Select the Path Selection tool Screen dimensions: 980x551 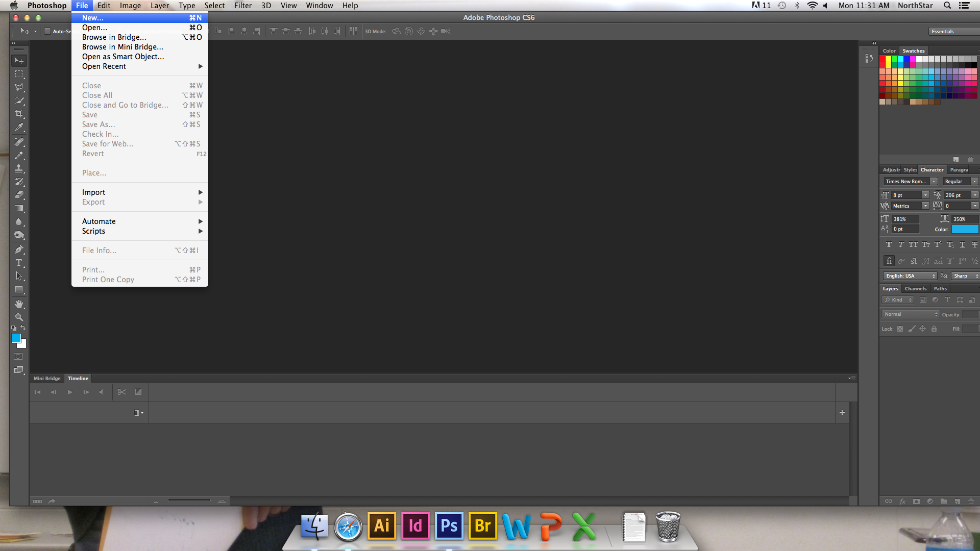(x=19, y=276)
